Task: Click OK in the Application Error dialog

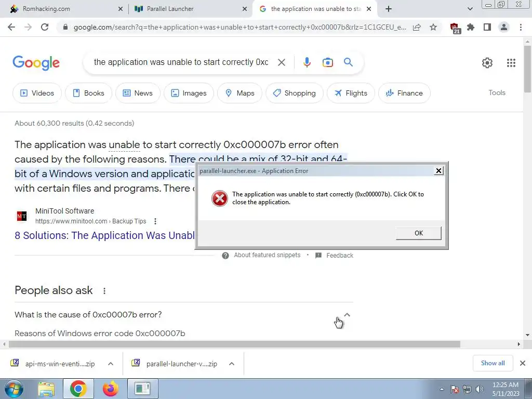Action: tap(418, 233)
